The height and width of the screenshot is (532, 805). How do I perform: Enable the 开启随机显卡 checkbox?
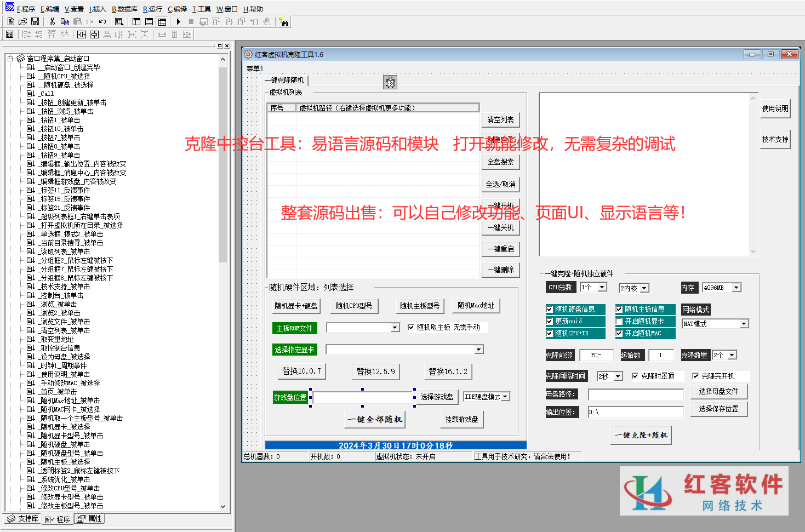619,322
